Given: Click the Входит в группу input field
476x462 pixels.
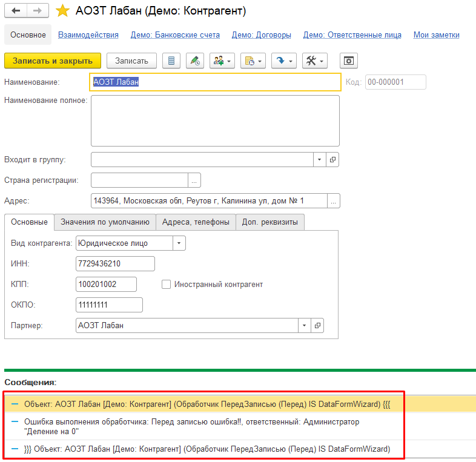Looking at the screenshot, I should pos(202,159).
